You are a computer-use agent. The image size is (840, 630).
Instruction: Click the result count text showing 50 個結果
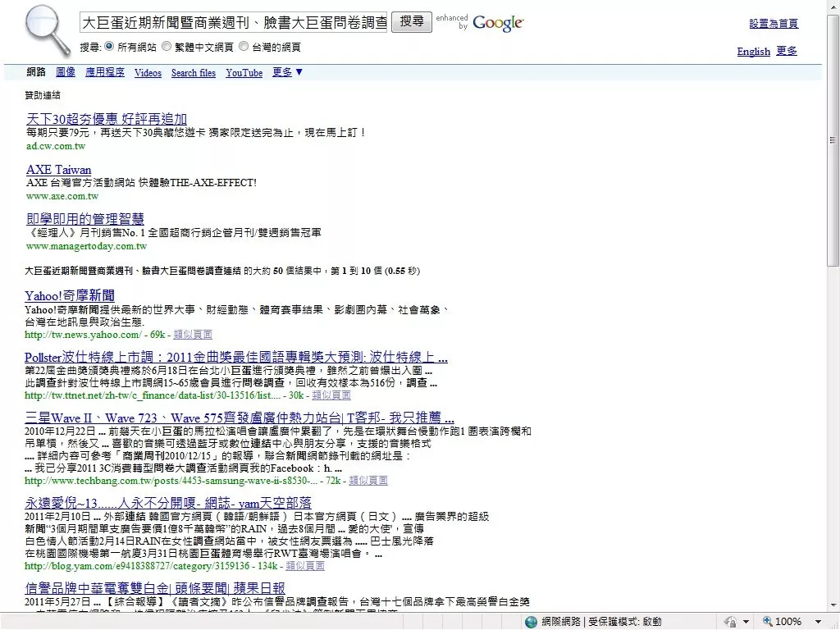pos(222,271)
